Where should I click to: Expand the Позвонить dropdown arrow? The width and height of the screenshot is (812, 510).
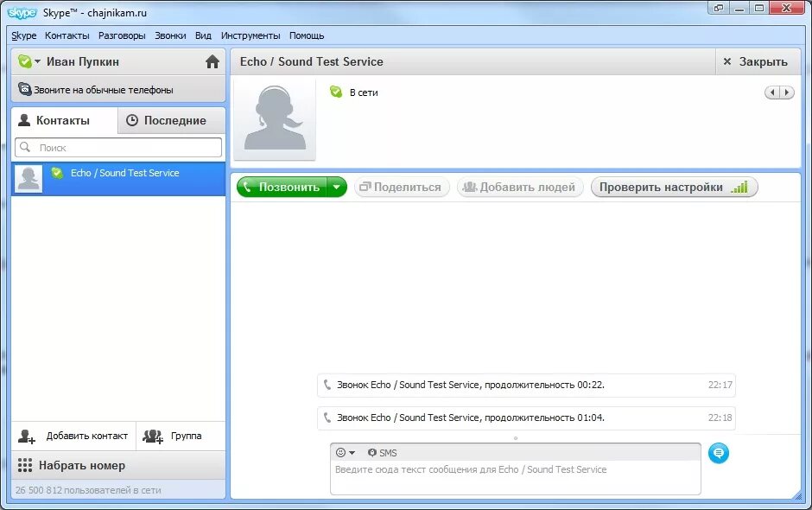tap(337, 187)
